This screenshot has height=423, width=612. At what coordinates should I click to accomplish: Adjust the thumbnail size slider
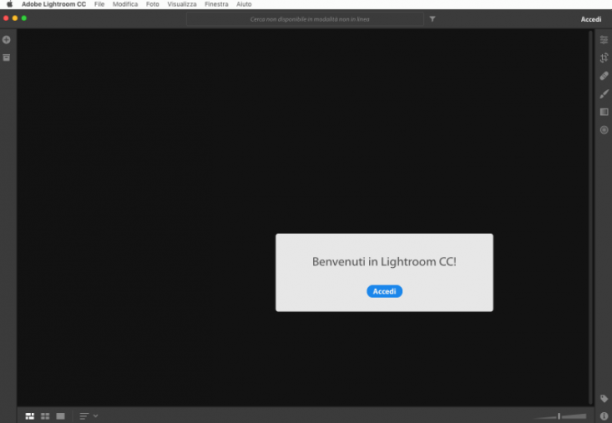point(559,416)
